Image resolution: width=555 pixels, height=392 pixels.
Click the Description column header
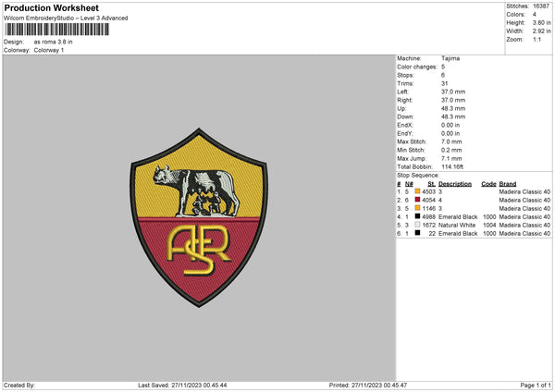coord(455,184)
